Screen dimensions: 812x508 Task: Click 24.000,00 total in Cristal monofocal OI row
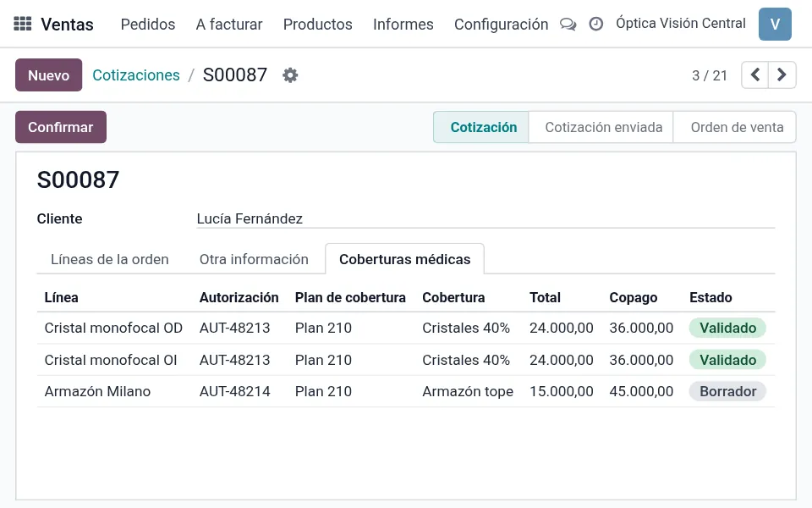coord(562,360)
